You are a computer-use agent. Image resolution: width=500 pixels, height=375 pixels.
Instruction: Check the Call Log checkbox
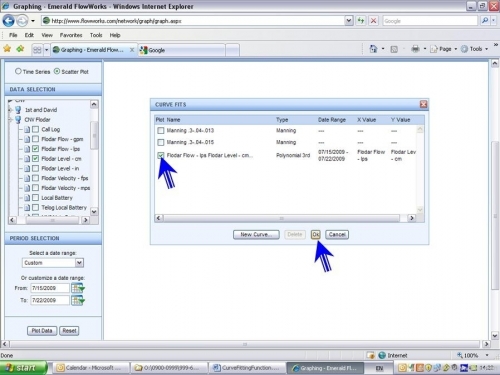pos(36,129)
